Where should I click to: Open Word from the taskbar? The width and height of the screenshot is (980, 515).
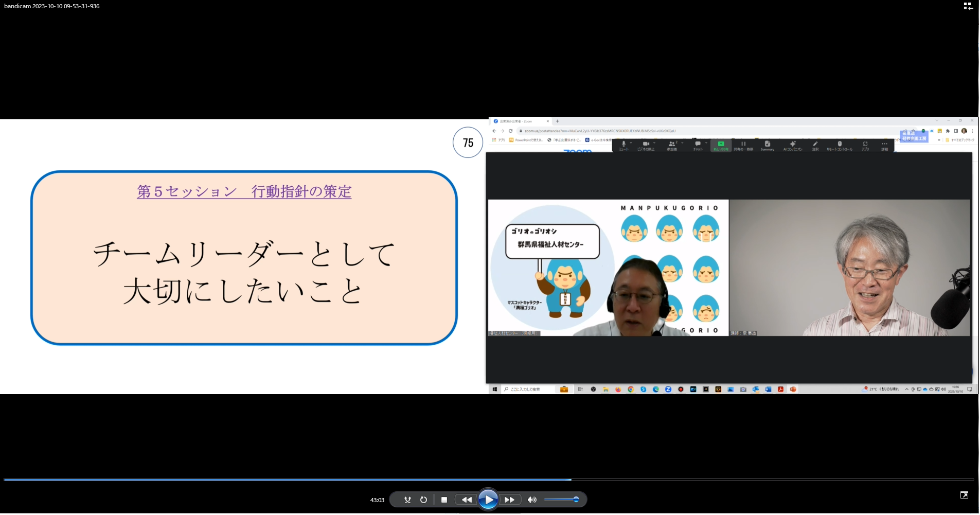pyautogui.click(x=768, y=389)
